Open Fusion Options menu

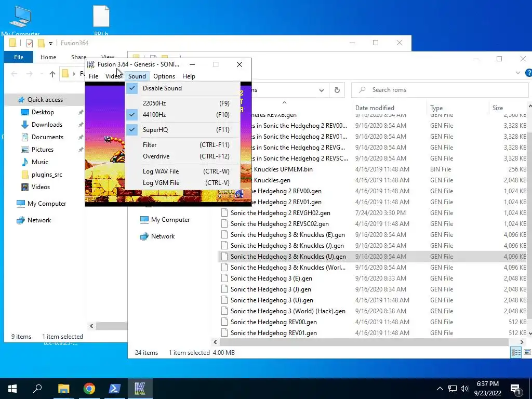click(x=164, y=76)
